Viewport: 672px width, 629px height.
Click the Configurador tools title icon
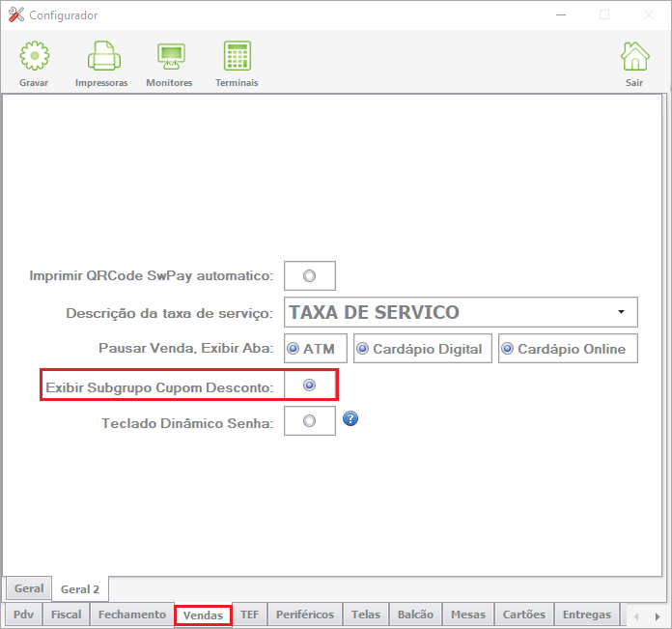(x=16, y=15)
